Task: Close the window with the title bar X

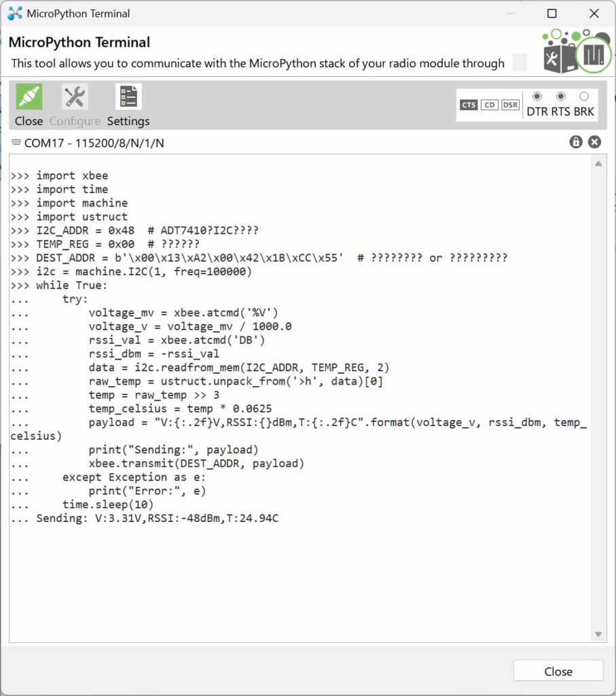Action: pos(594,14)
